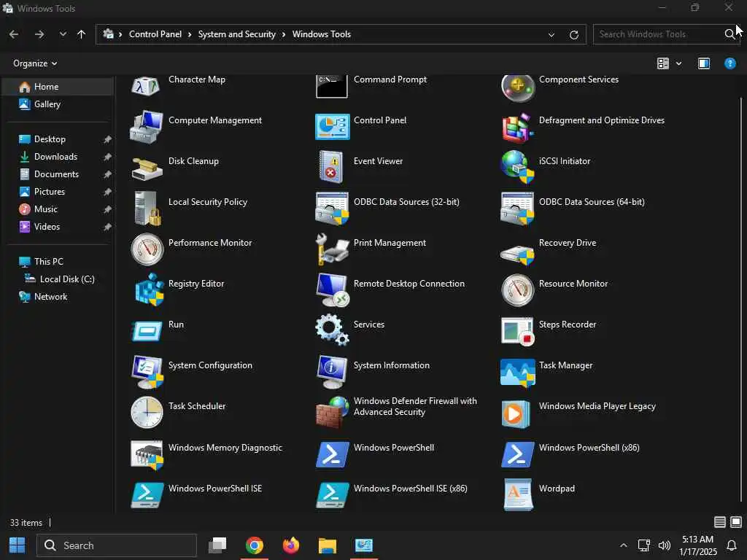
Task: Open the Organize dropdown menu
Action: click(35, 63)
